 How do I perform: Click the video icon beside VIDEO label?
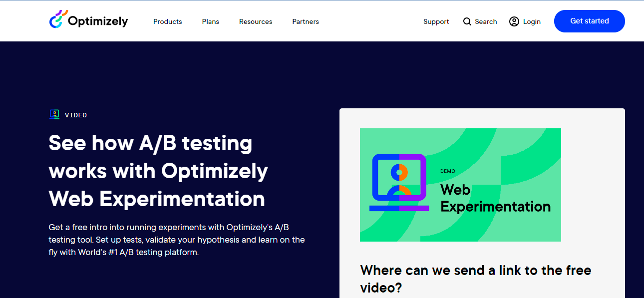(x=54, y=114)
